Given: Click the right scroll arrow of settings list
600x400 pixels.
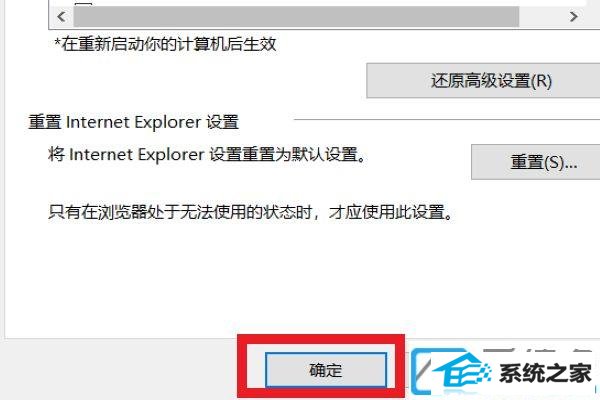Looking at the screenshot, I should [x=573, y=17].
